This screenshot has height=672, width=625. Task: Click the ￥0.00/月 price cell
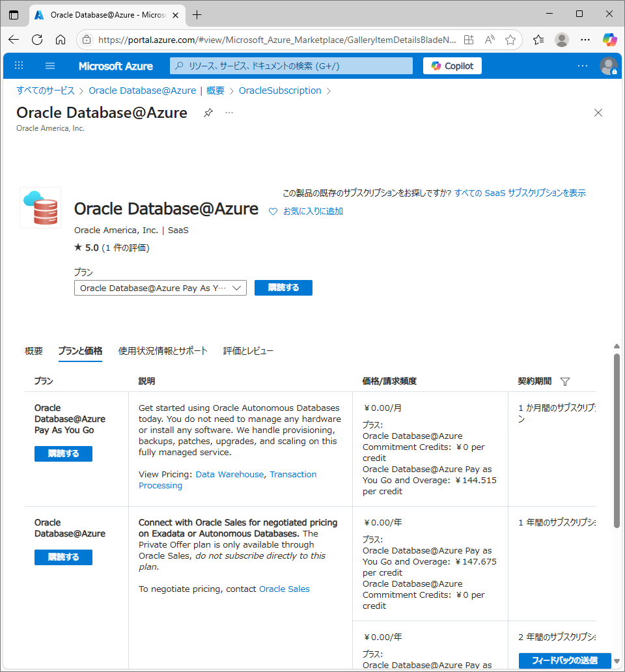(382, 408)
